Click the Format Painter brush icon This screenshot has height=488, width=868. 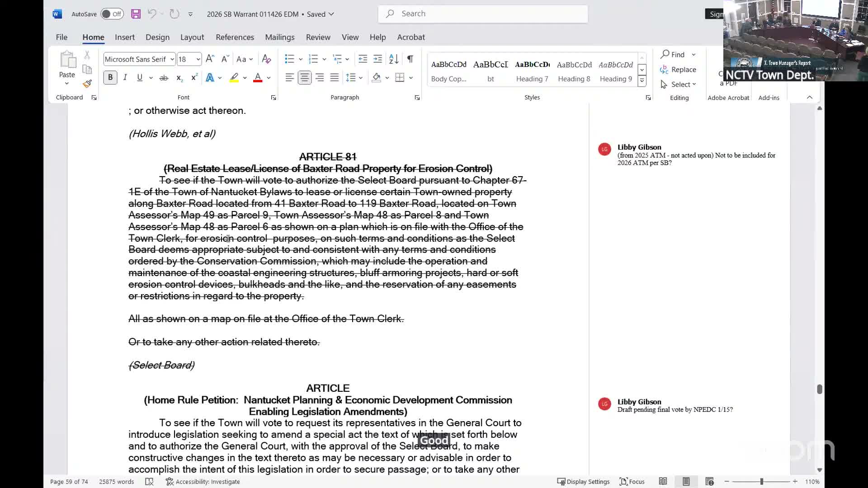point(87,84)
